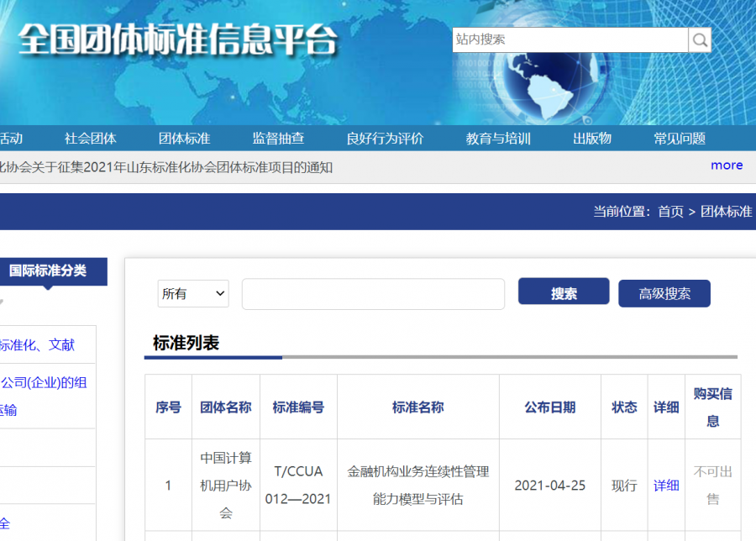Click the more link for notices
Image resolution: width=756 pixels, height=541 pixels.
(726, 165)
